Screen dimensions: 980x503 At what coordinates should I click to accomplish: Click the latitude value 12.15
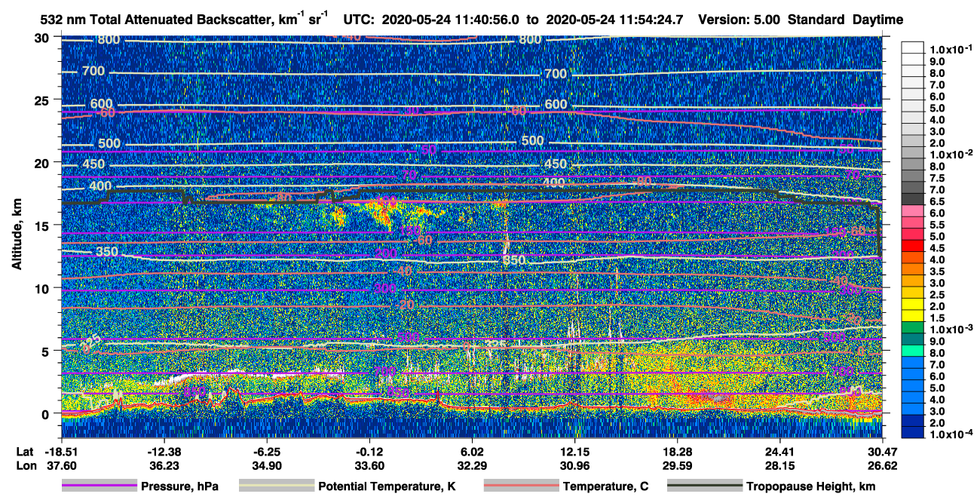[x=575, y=451]
